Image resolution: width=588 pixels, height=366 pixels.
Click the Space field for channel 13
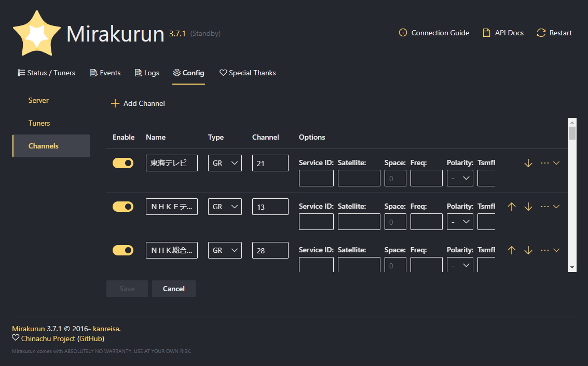click(x=395, y=222)
